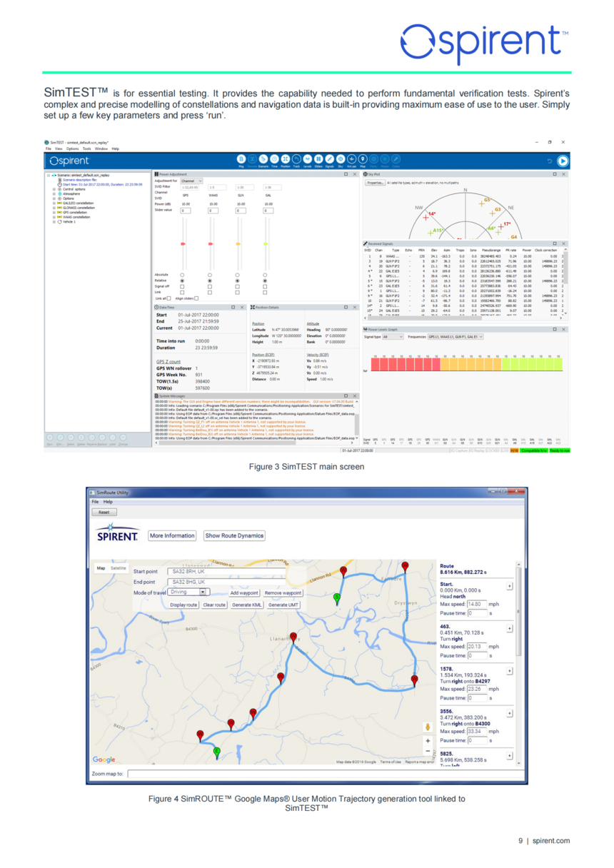This screenshot has height=868, width=614.
Task: Click the Show Route Dynamics button
Action: pyautogui.click(x=234, y=535)
